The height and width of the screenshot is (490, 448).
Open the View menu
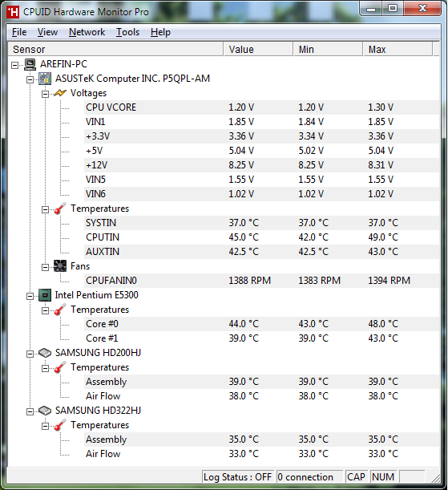(x=47, y=32)
